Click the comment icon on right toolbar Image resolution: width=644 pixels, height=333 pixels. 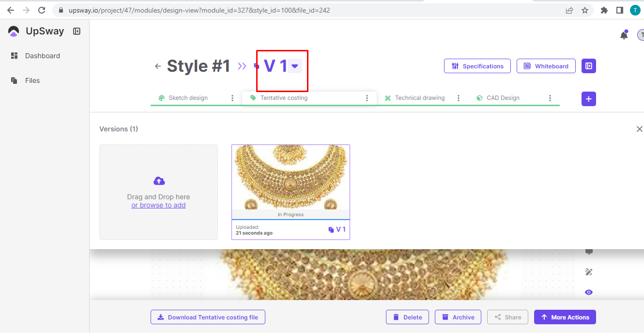coord(589,252)
